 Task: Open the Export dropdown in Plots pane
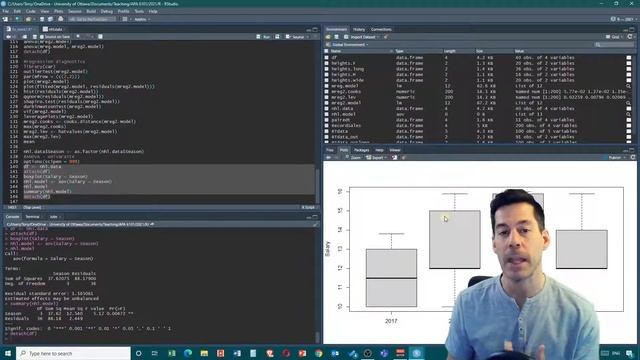pyautogui.click(x=376, y=158)
